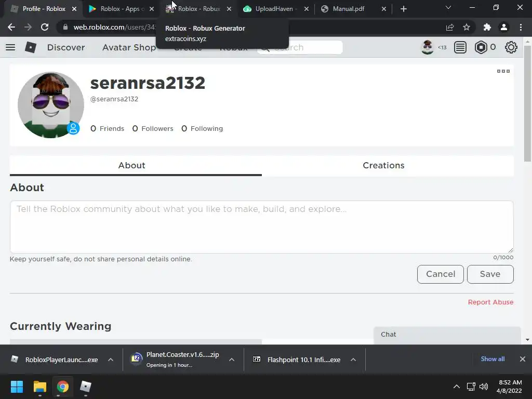Open network icon in system tray
This screenshot has width=532, height=399.
pos(471,387)
